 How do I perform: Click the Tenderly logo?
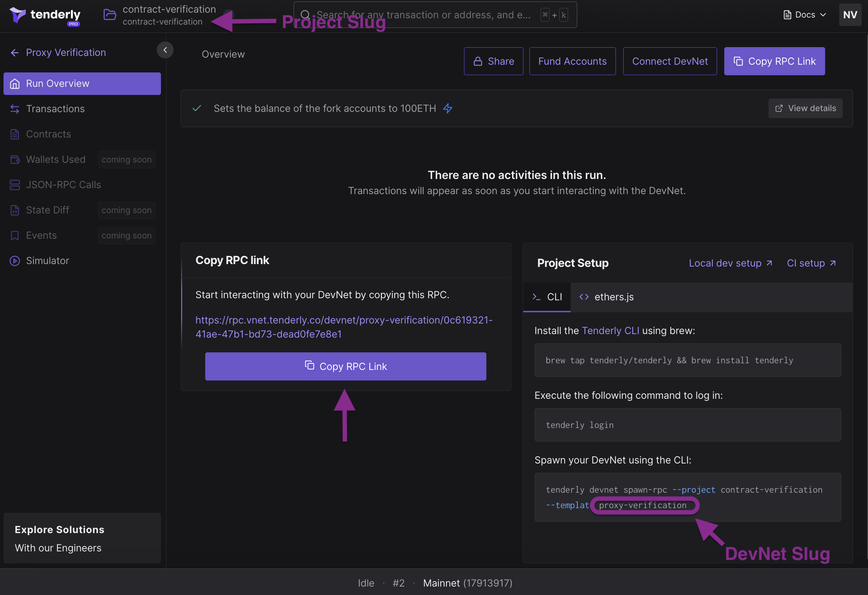tap(44, 16)
